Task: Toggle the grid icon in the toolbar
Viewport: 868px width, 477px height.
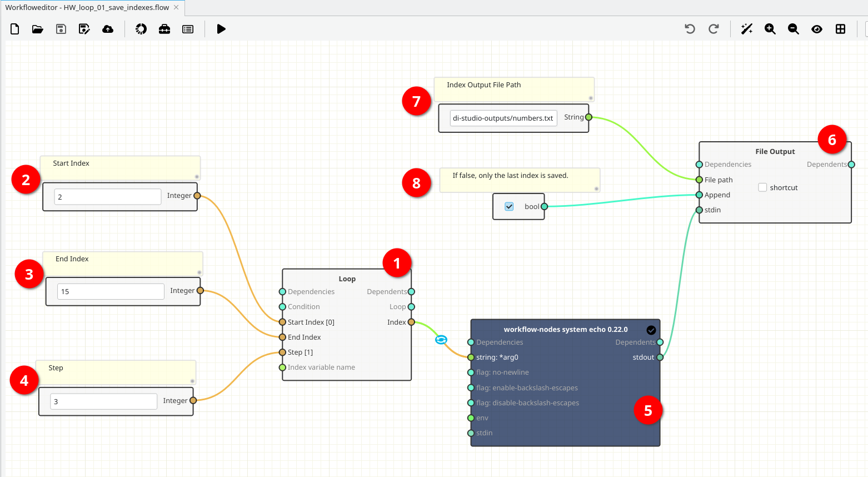Action: tap(840, 29)
